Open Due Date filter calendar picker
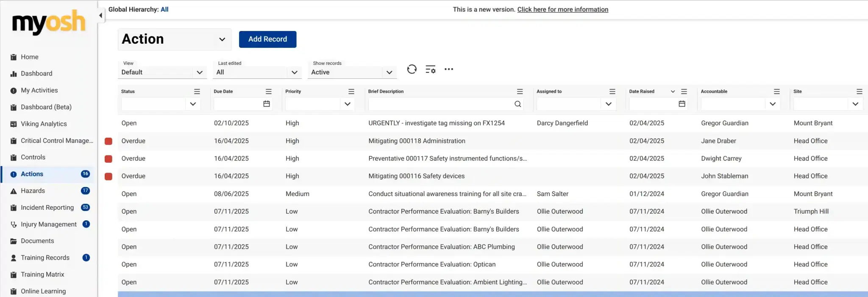Image resolution: width=868 pixels, height=297 pixels. click(x=267, y=104)
